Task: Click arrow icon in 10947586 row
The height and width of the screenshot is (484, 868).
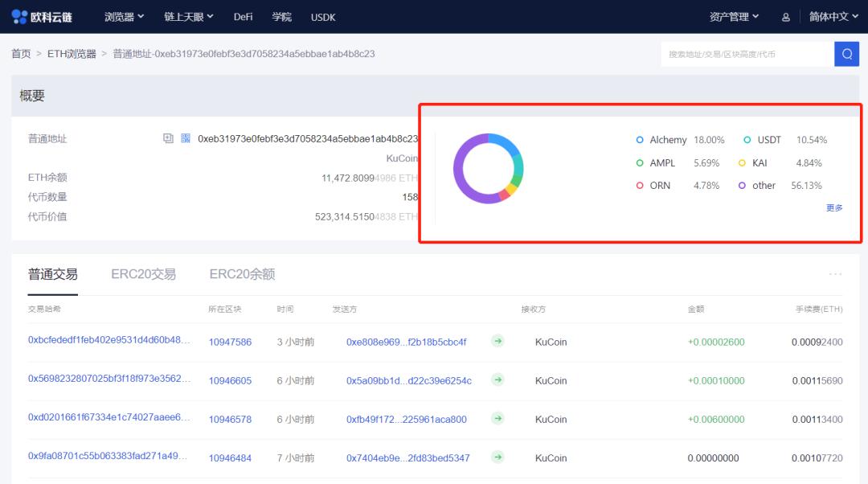Action: 497,341
